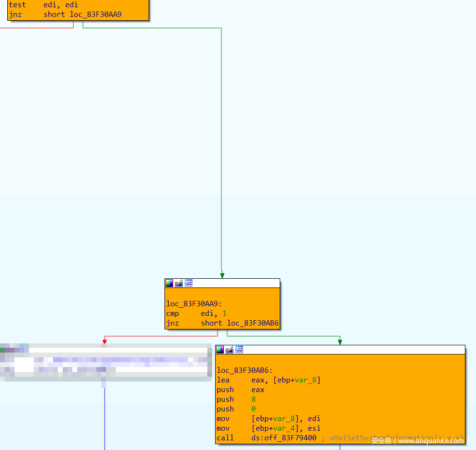Click the color icon on loc_83F30AA9 node
The image size is (476, 450).
pos(169,283)
